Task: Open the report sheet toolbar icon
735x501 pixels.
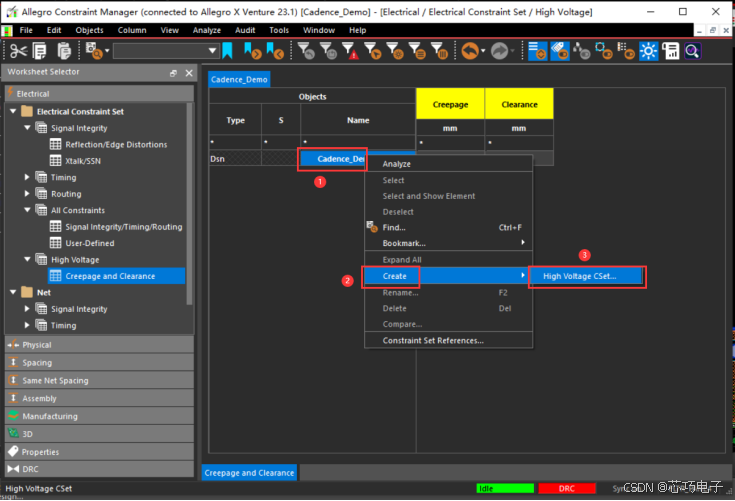Action: tap(671, 51)
